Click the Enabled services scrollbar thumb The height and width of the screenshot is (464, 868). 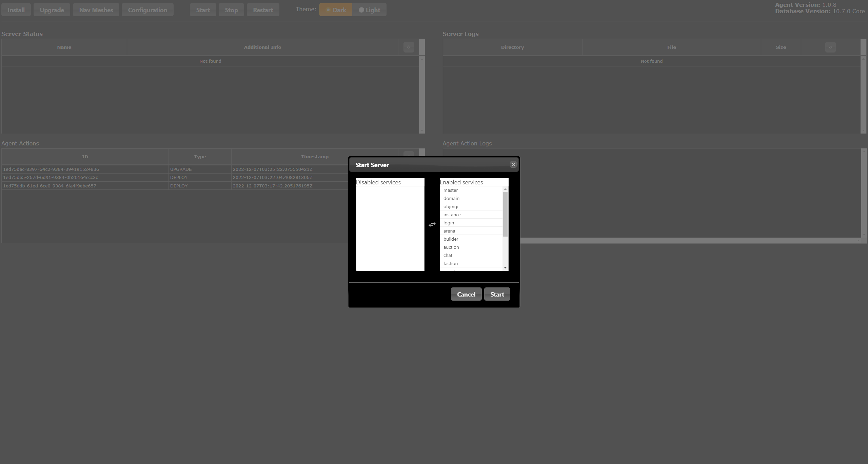(505, 214)
